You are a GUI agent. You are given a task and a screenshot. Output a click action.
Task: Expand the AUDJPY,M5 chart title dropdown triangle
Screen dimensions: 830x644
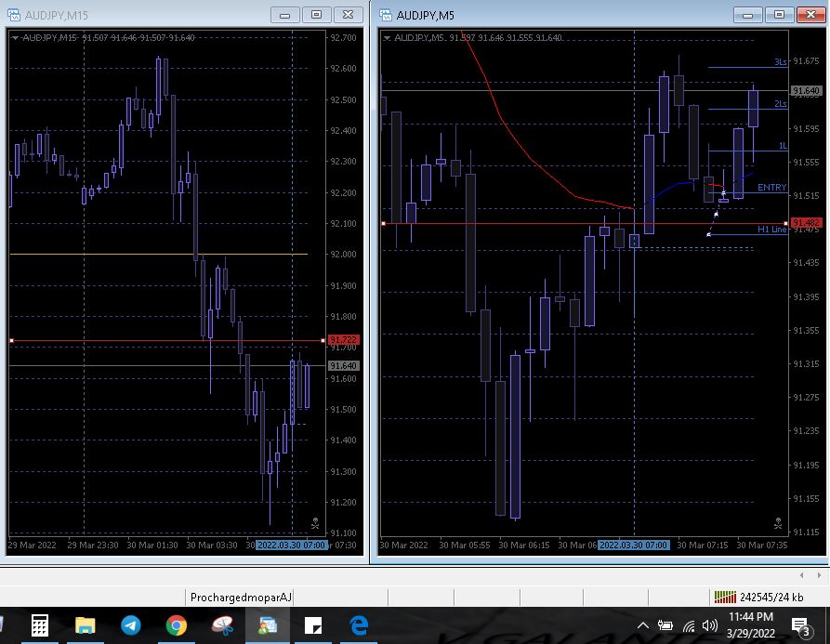pyautogui.click(x=388, y=38)
